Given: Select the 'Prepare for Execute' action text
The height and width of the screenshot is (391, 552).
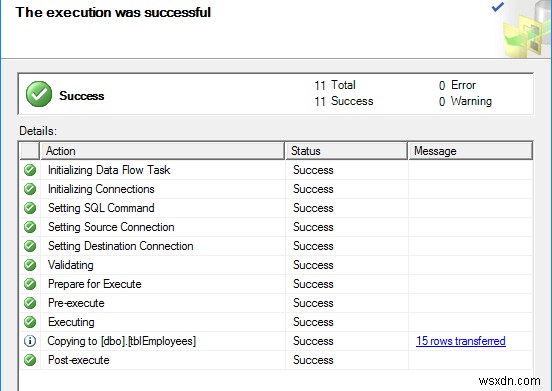Looking at the screenshot, I should 95,284.
